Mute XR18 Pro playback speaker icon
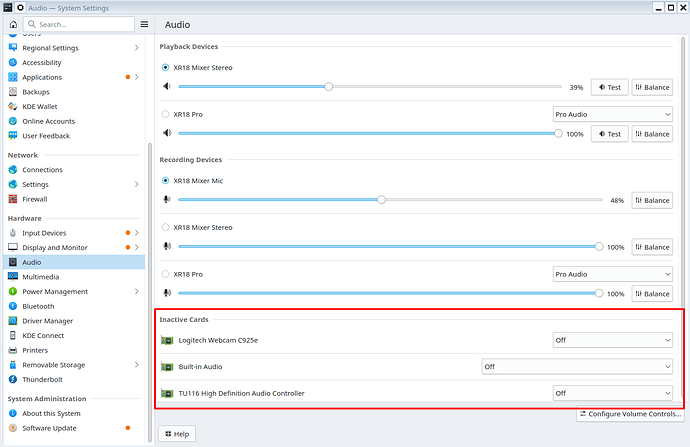Image resolution: width=690 pixels, height=447 pixels. 167,133
